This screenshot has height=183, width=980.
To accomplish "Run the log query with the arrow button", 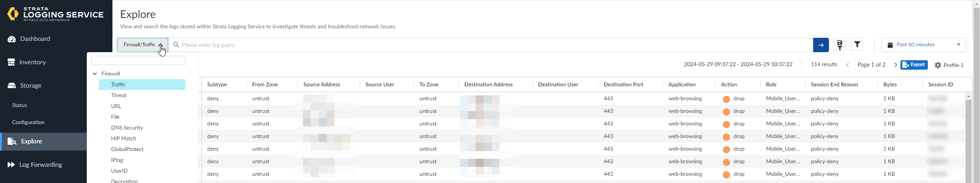I will (821, 45).
